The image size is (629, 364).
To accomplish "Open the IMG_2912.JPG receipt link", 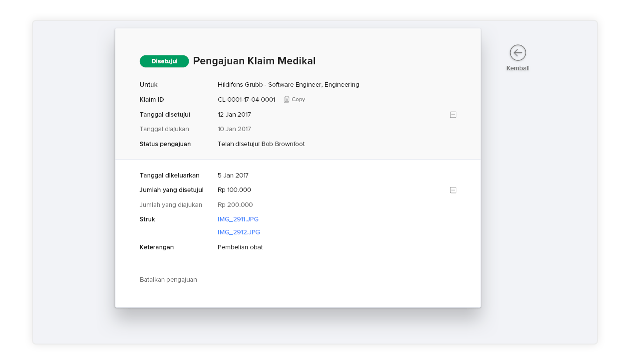I will click(239, 232).
